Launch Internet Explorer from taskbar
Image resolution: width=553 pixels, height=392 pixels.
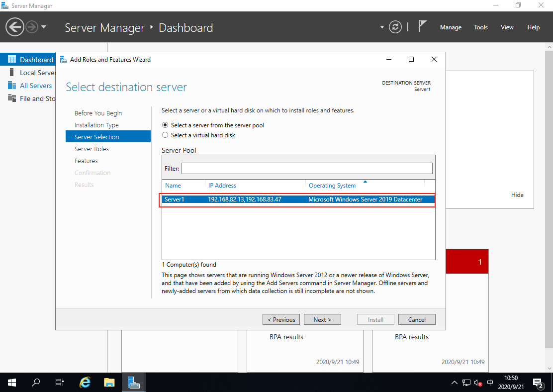85,382
